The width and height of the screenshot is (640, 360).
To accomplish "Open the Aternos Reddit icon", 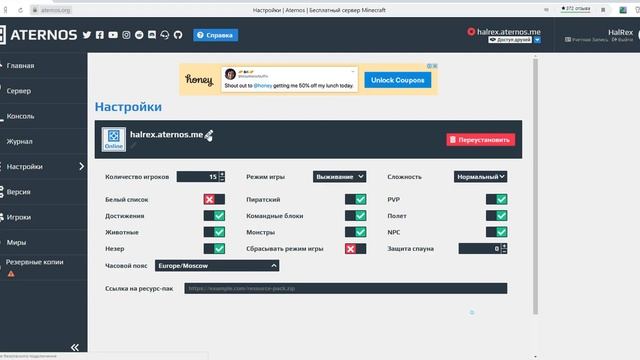I will tap(139, 35).
